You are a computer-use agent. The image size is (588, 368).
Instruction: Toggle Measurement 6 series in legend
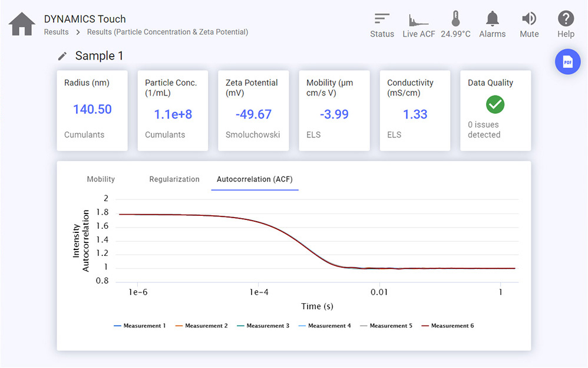[x=447, y=326]
